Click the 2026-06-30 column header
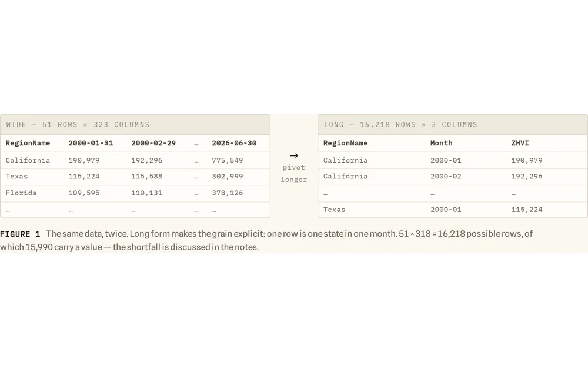The width and height of the screenshot is (588, 368). pos(234,143)
